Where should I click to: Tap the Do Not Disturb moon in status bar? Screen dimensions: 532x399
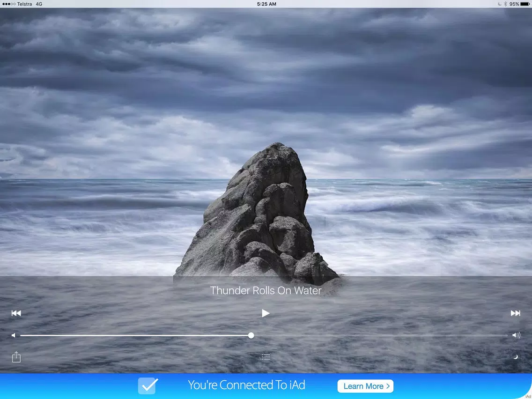(500, 4)
